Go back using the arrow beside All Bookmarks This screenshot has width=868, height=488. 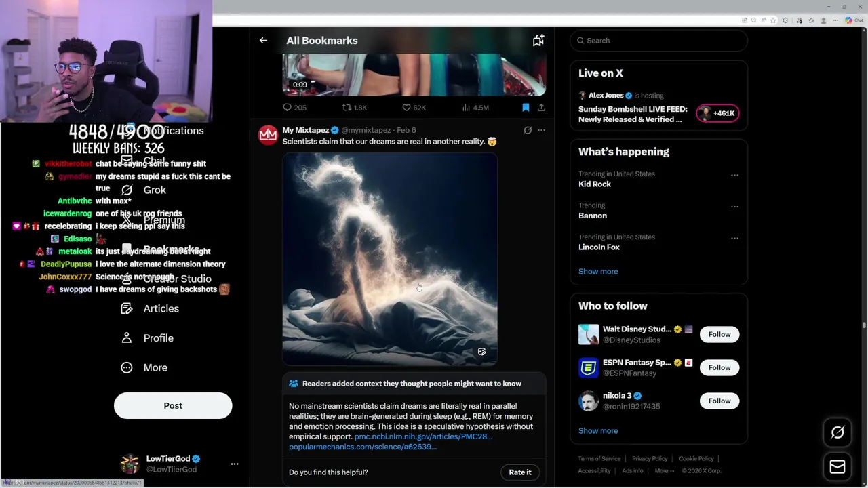point(263,41)
